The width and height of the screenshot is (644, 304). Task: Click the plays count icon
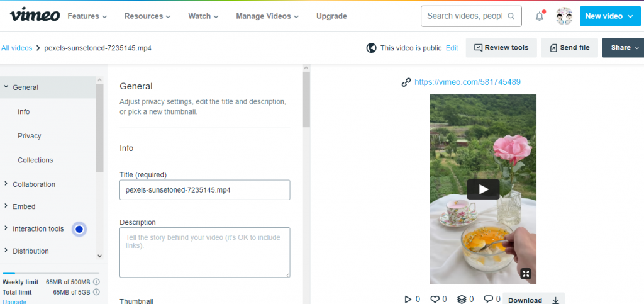tap(408, 300)
